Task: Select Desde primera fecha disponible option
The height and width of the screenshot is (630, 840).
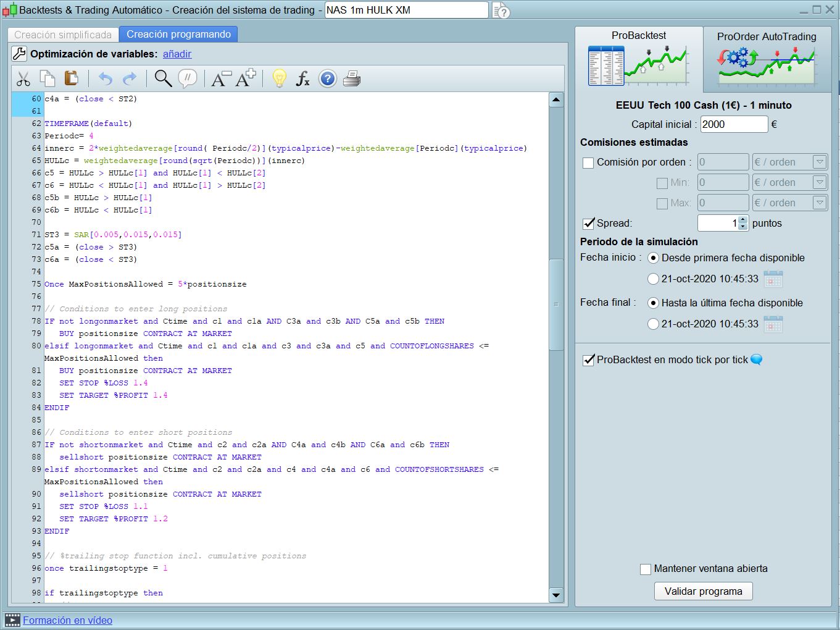Action: [653, 258]
